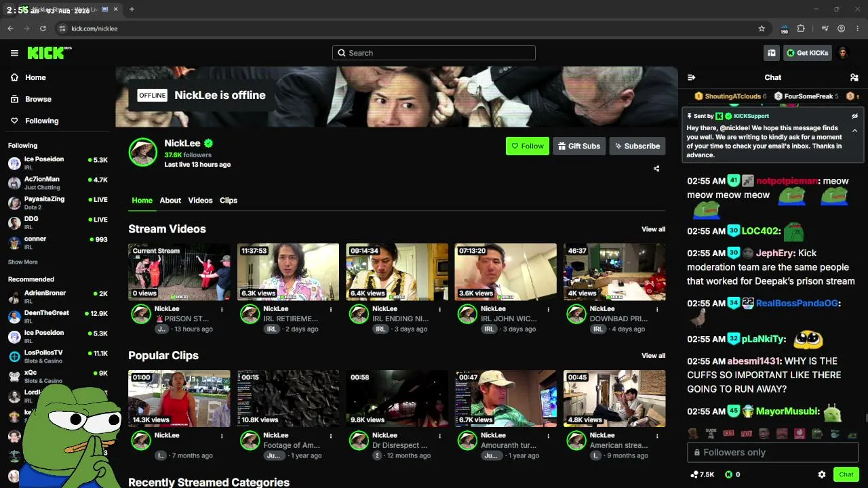The image size is (868, 488).
Task: Open options for the DOWNBAD PRI... video
Action: [657, 309]
